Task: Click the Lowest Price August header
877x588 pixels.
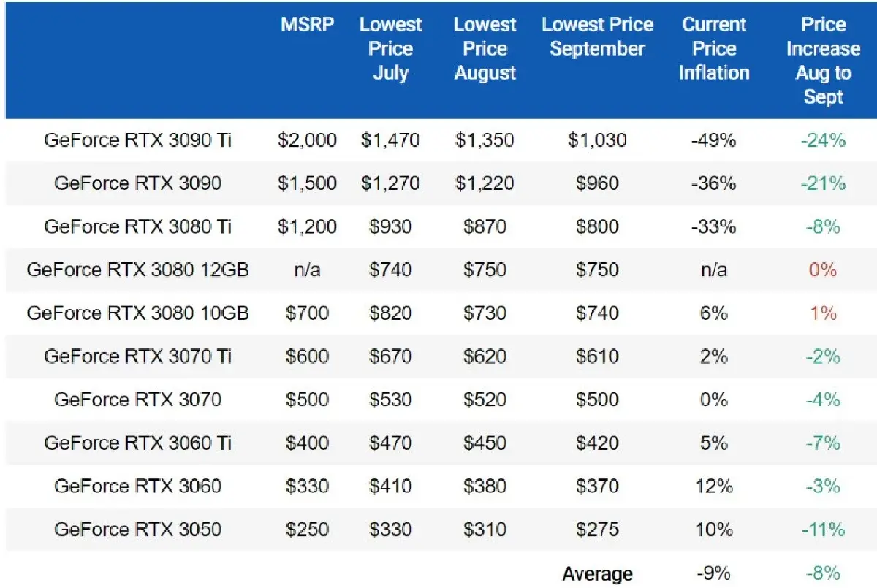Action: click(x=485, y=49)
